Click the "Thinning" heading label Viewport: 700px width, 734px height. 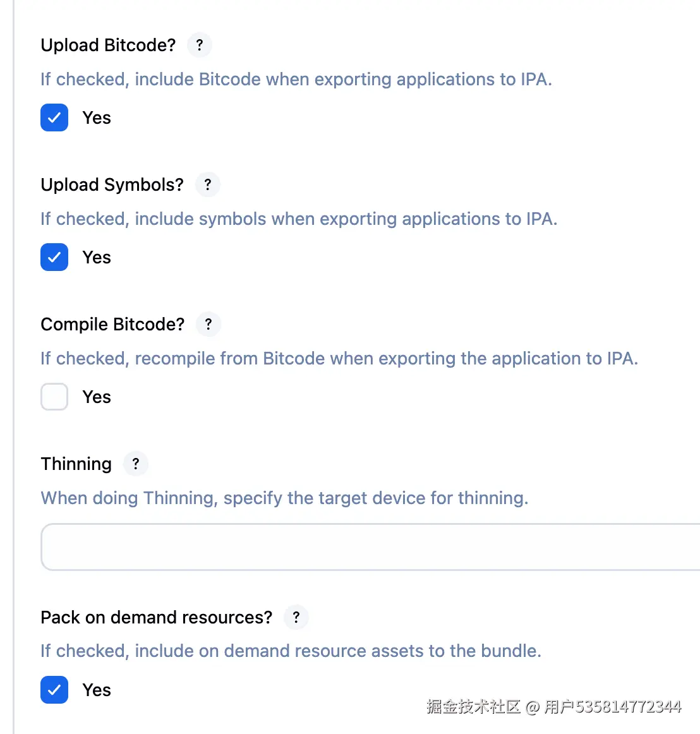pyautogui.click(x=76, y=464)
